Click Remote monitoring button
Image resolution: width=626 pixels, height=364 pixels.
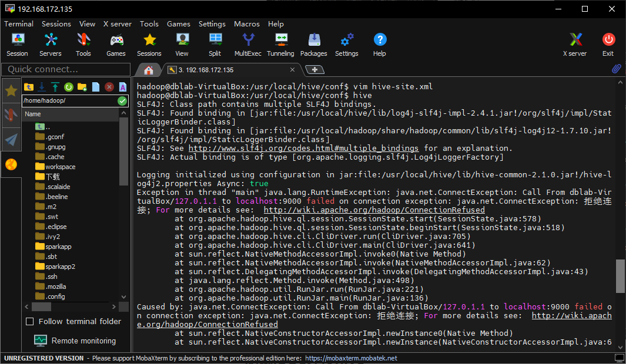(x=75, y=341)
